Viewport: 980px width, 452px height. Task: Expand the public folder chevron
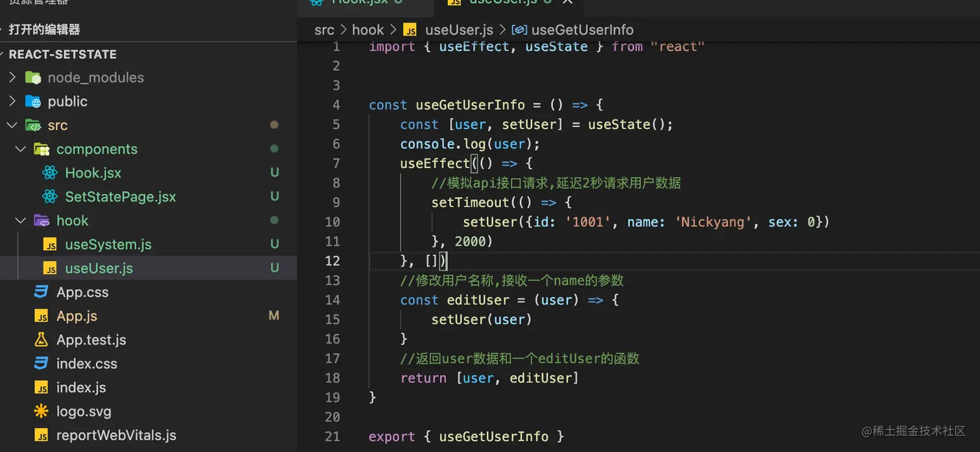[x=12, y=102]
